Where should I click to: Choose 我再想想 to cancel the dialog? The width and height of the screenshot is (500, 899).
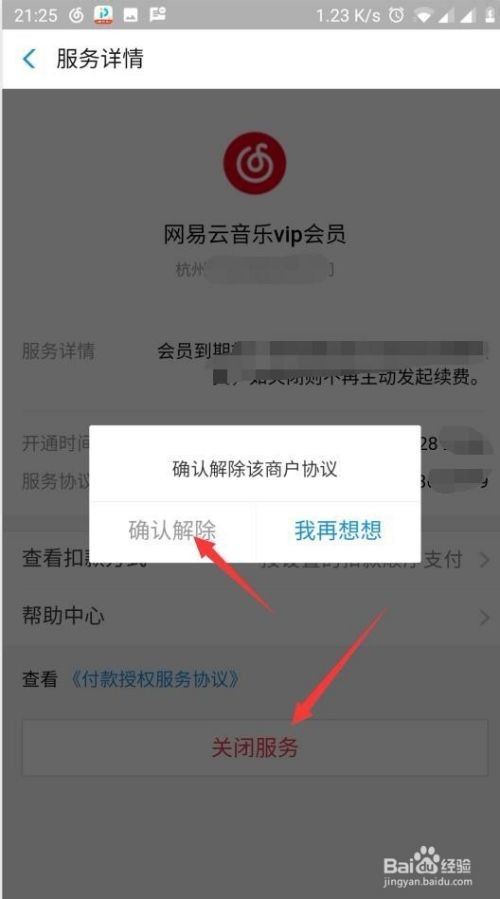(338, 530)
